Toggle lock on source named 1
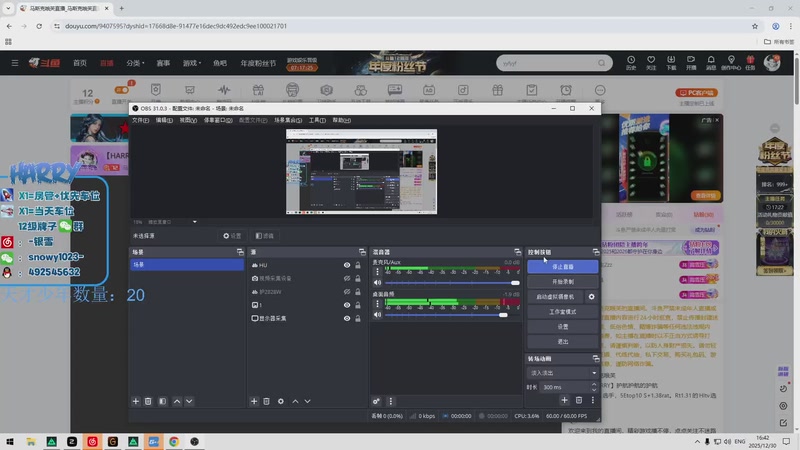The width and height of the screenshot is (800, 450). pyautogui.click(x=358, y=305)
